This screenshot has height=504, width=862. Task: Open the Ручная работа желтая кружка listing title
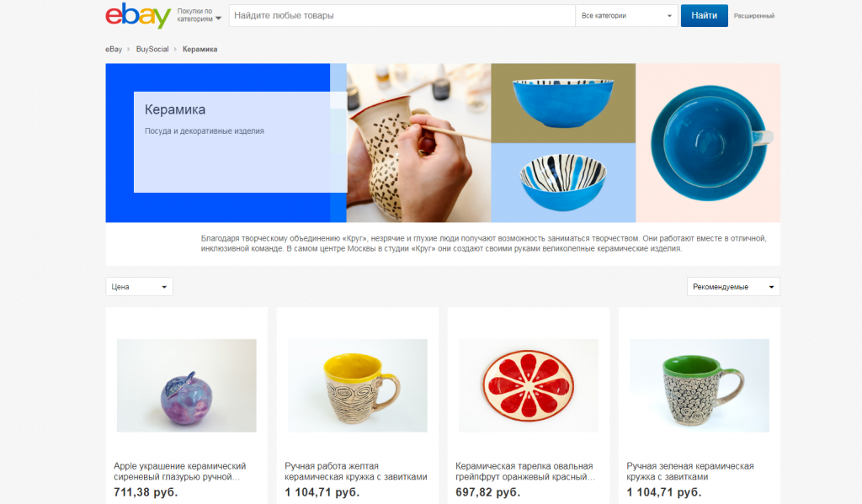pos(356,471)
